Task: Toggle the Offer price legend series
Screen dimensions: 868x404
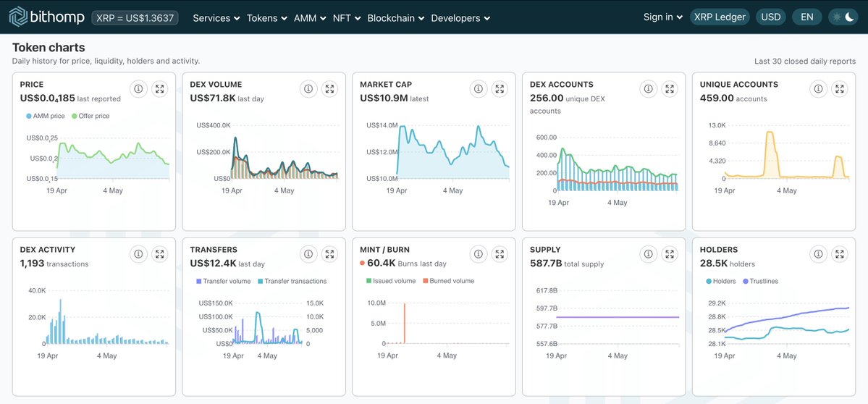Action: click(x=90, y=117)
